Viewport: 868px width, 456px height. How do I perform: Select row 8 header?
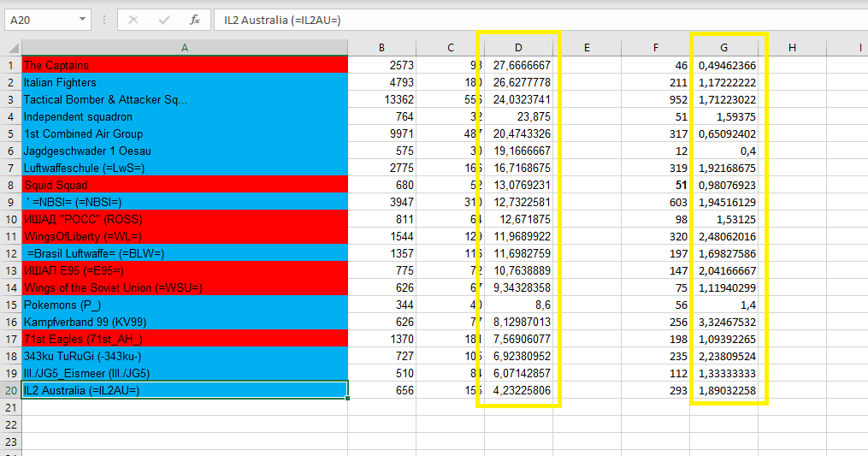tap(10, 185)
